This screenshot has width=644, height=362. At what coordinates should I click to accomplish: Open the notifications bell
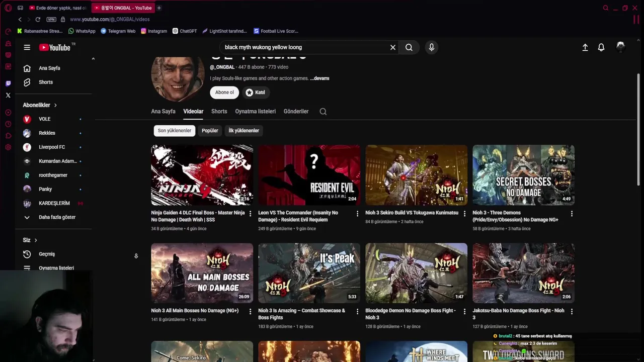click(x=601, y=47)
